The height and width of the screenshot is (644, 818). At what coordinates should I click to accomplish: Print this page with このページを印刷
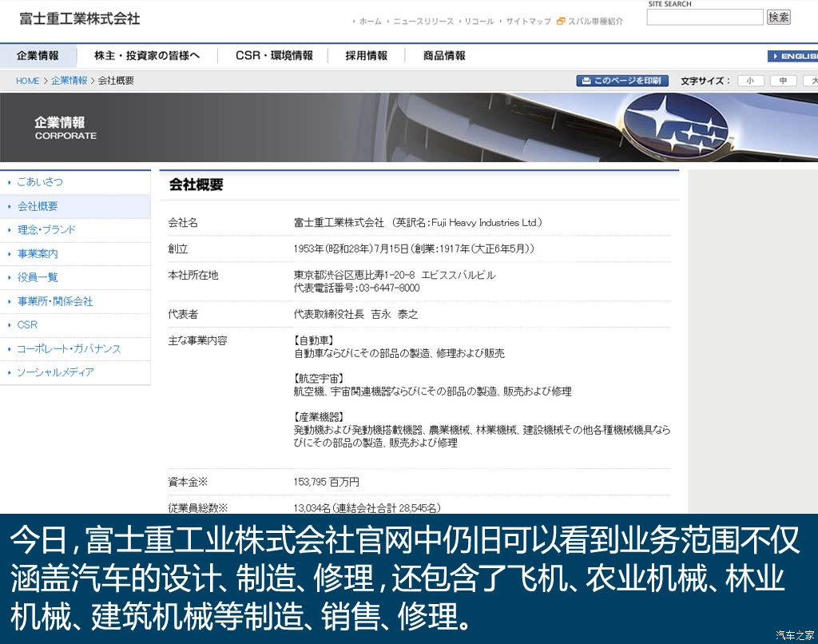click(622, 81)
